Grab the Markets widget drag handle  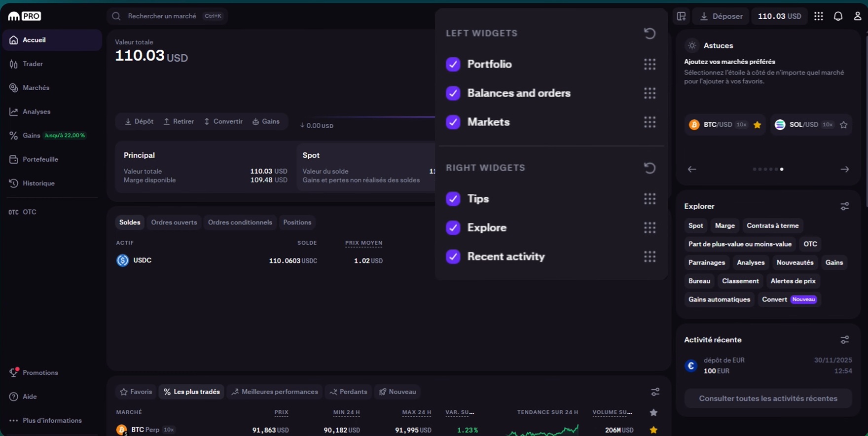tap(650, 122)
